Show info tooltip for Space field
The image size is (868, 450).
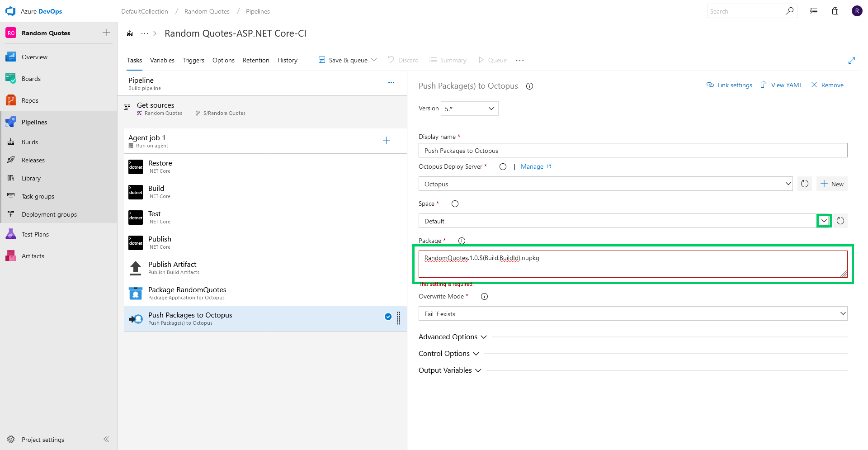455,204
